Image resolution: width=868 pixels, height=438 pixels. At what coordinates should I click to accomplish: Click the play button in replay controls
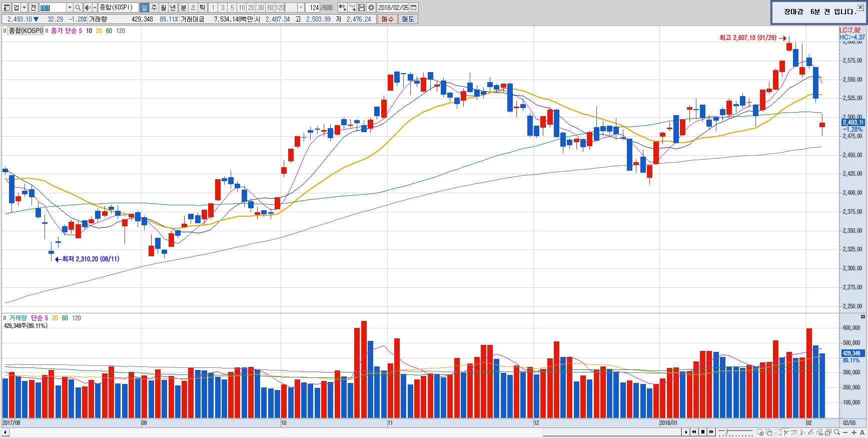686,432
